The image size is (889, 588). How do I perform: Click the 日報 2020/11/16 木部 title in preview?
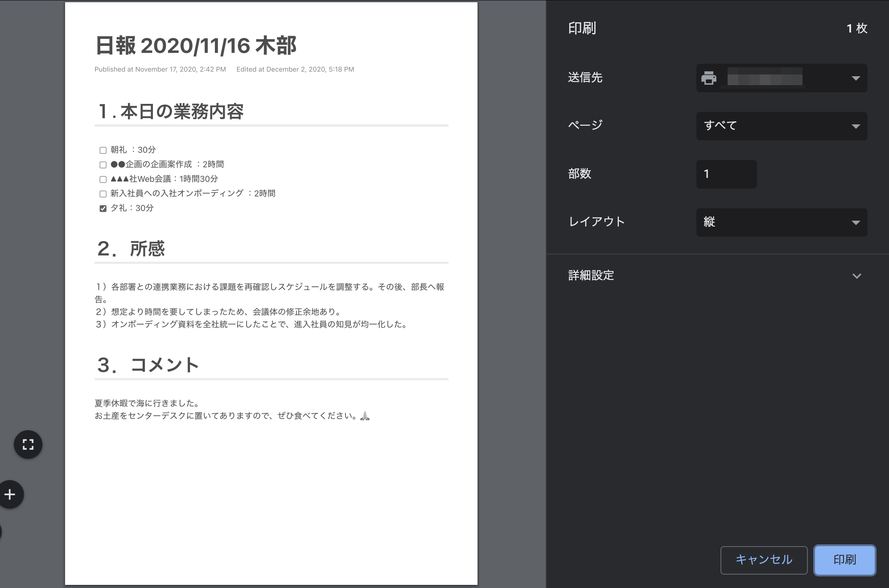[x=196, y=45]
